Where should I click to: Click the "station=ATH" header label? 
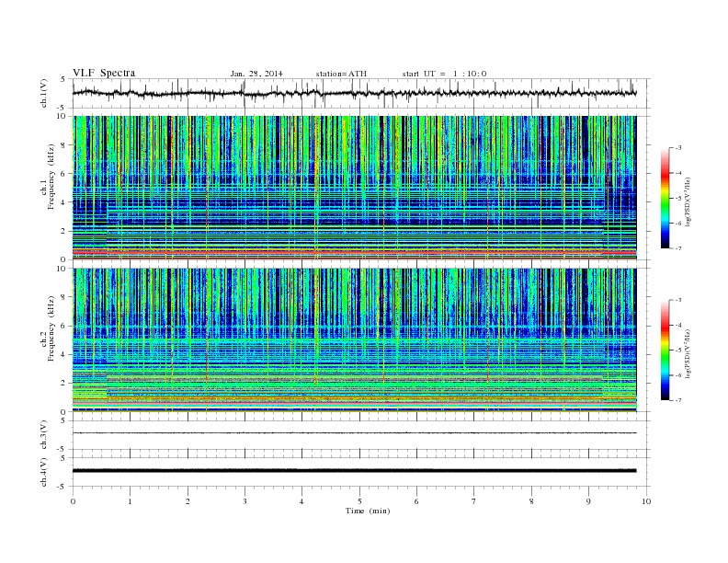[x=341, y=74]
